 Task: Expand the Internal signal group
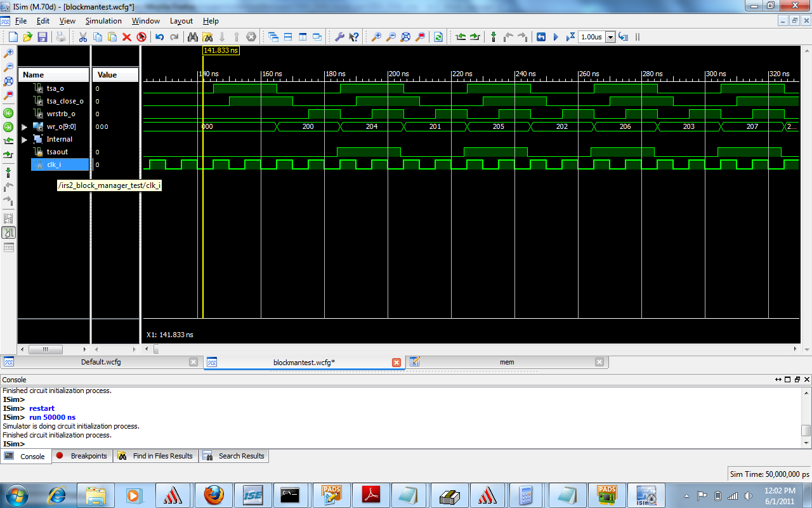[24, 140]
